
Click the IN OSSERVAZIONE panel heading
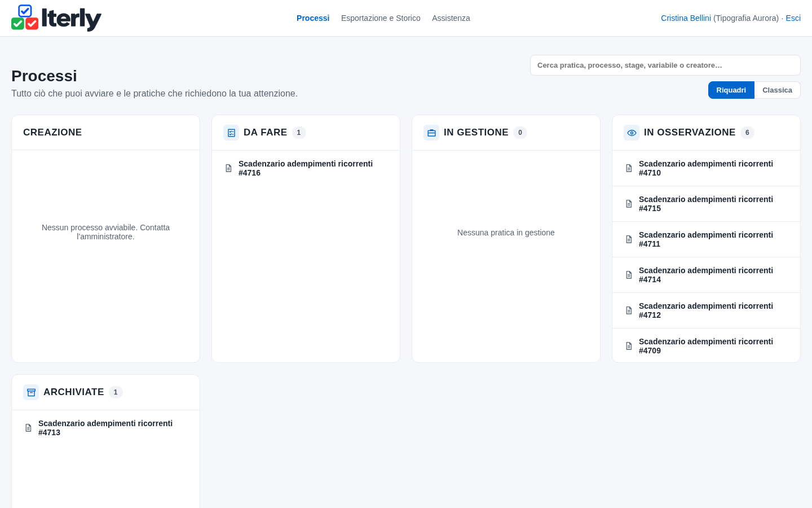[690, 132]
